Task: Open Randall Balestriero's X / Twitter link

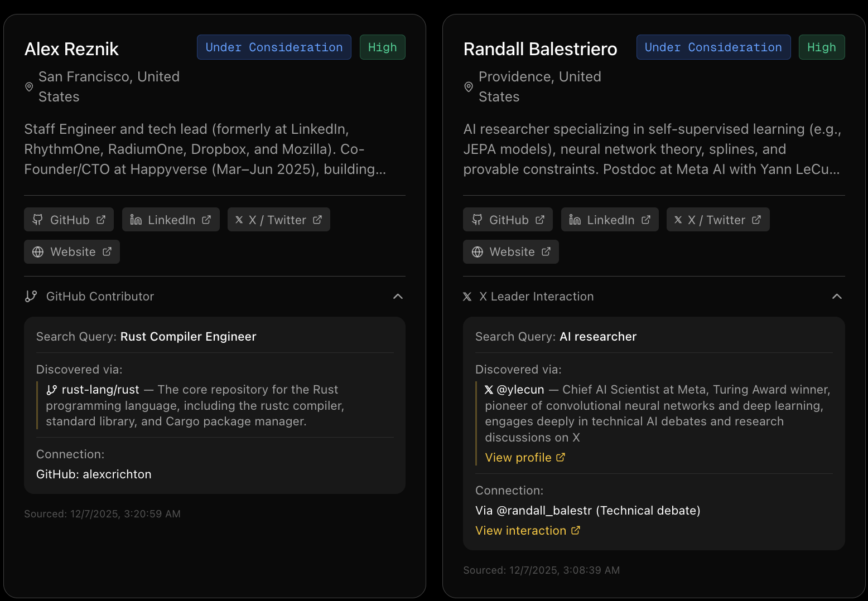Action: 717,220
